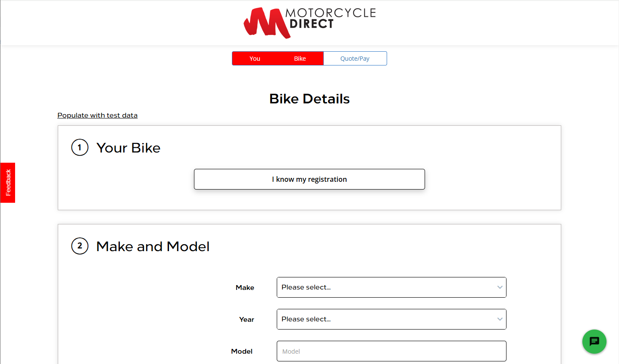Open the red Feedback side tab
This screenshot has height=364, width=619.
coord(8,183)
